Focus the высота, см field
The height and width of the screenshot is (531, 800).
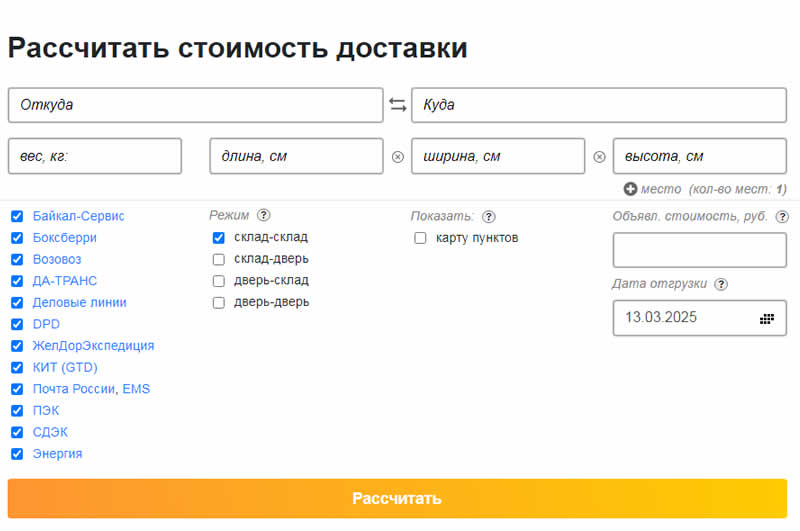point(699,156)
